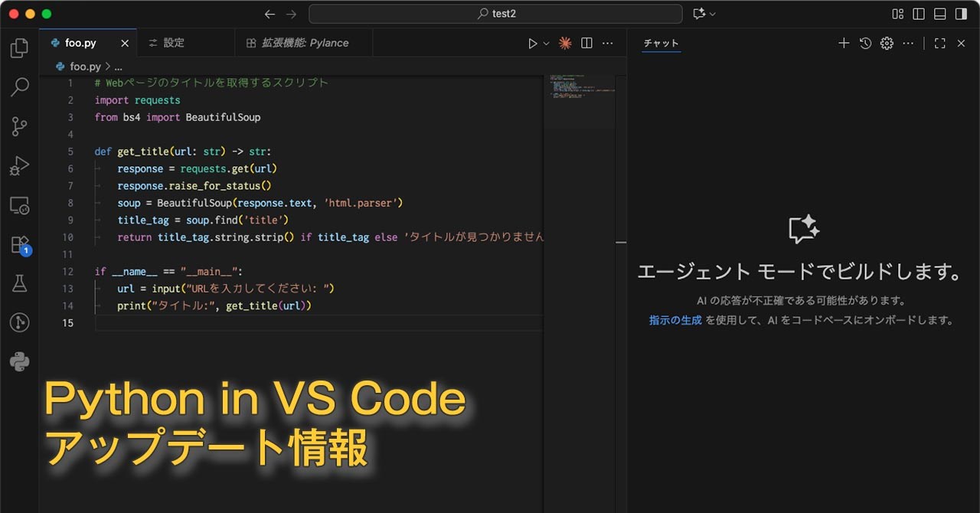Viewport: 980px width, 513px height.
Task: Click the 指示の生成 link
Action: pos(675,320)
